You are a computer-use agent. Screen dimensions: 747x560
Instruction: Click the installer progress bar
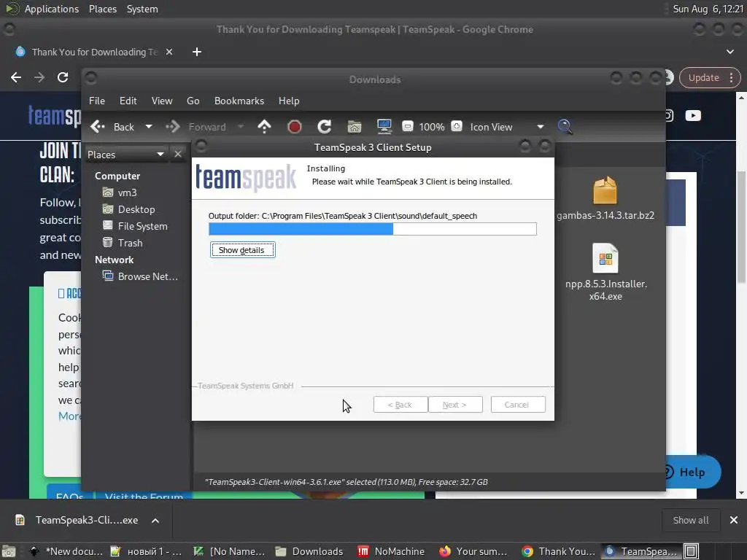click(x=373, y=229)
